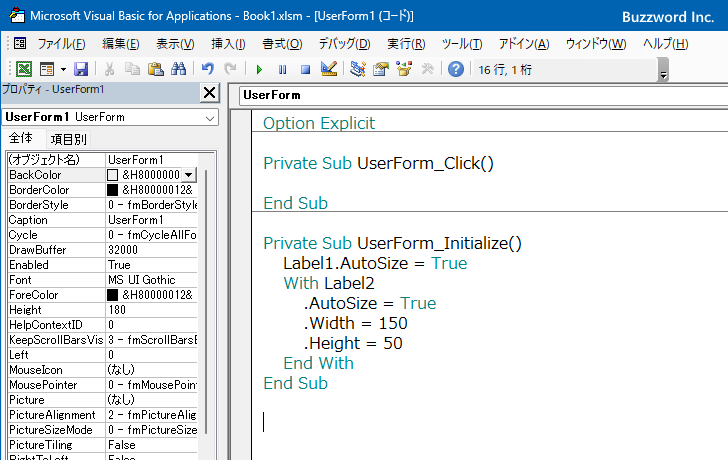Viewport: 728px width, 460px height.
Task: Open Find with the binoculars icon
Action: (x=178, y=69)
